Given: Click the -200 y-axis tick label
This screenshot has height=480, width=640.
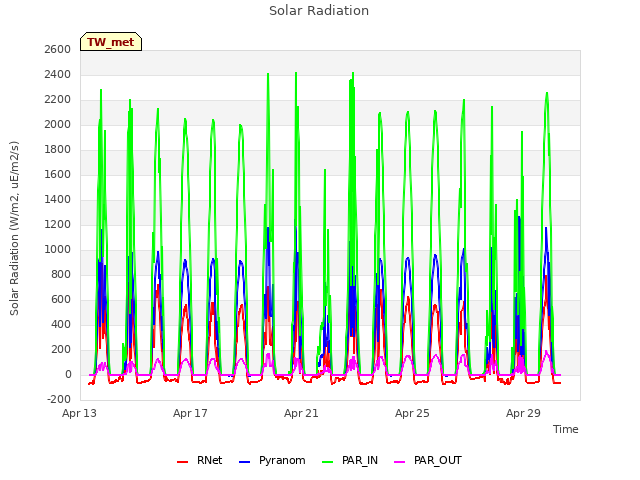Looking at the screenshot, I should point(59,399).
